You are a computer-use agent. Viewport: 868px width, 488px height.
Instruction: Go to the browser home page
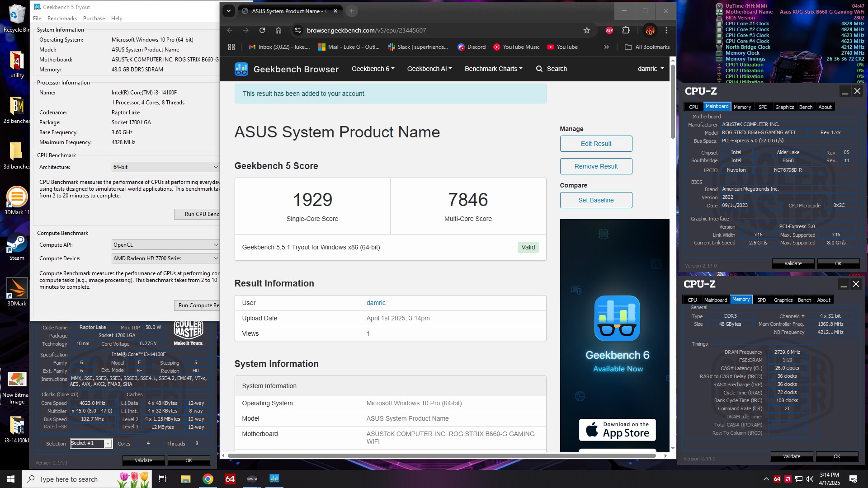point(278,30)
